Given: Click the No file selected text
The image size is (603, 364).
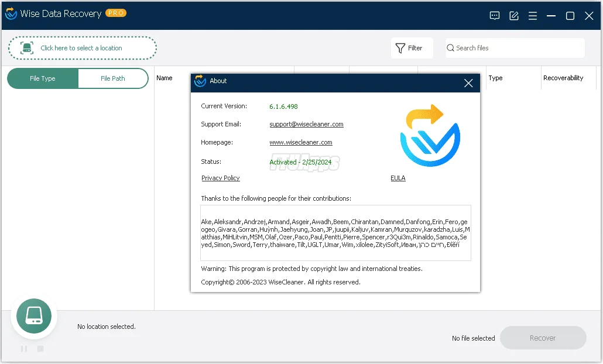Looking at the screenshot, I should pos(474,338).
